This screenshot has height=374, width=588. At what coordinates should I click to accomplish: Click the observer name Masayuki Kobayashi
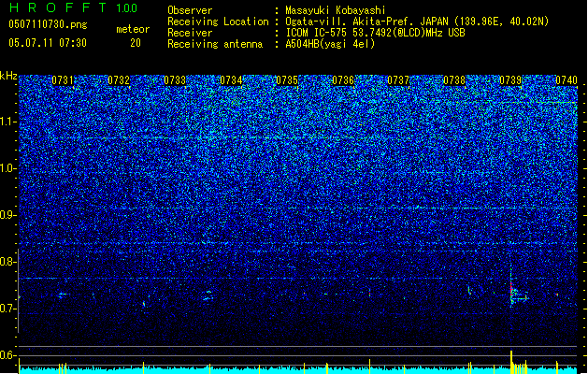[336, 10]
